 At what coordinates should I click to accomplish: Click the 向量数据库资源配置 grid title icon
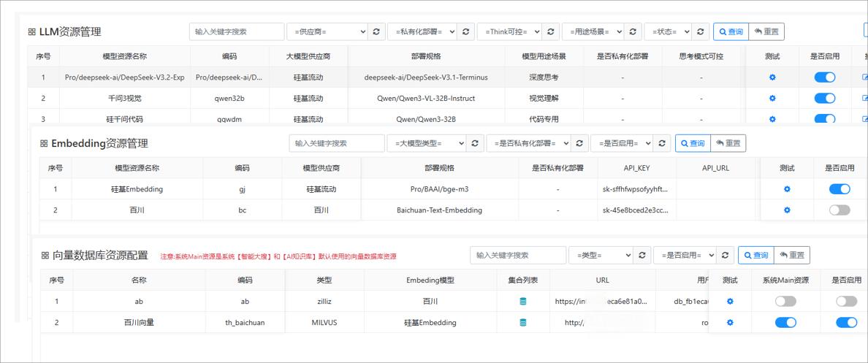45,256
